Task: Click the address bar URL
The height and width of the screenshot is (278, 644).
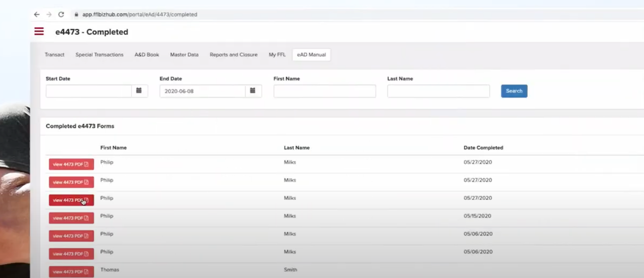Action: (139, 15)
